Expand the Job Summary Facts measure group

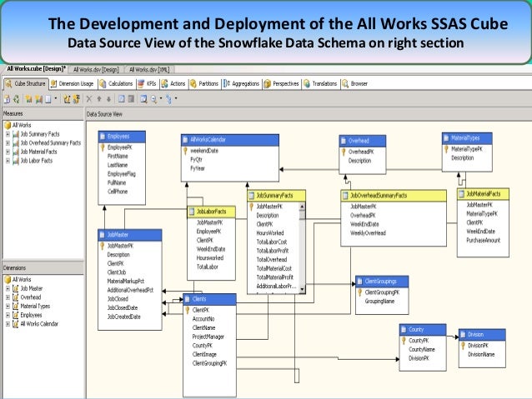(x=8, y=133)
